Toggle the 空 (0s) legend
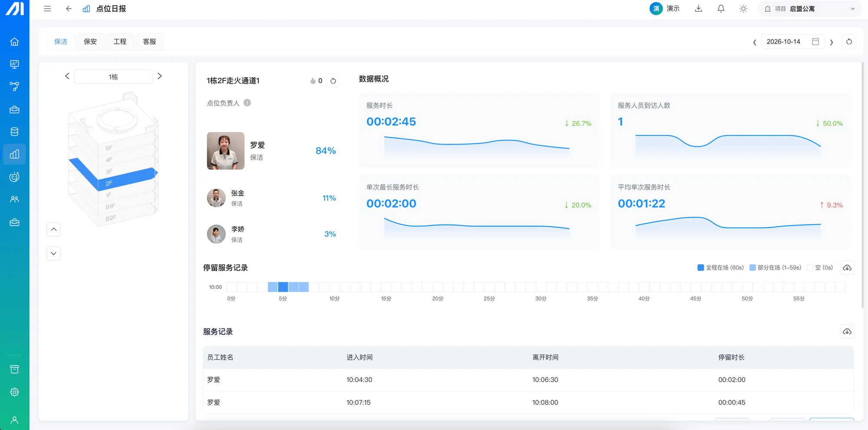Viewport: 868px width, 430px height. click(820, 268)
